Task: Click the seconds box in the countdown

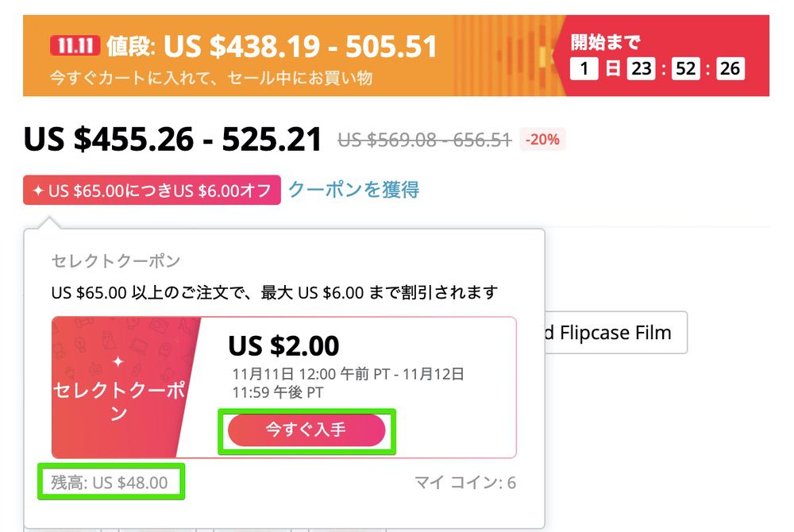Action: 729,69
